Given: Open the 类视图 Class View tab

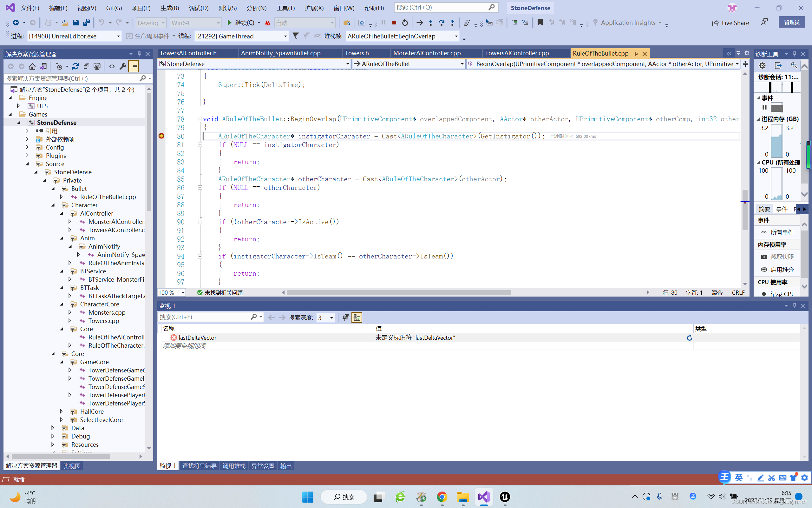Looking at the screenshot, I should [x=72, y=466].
